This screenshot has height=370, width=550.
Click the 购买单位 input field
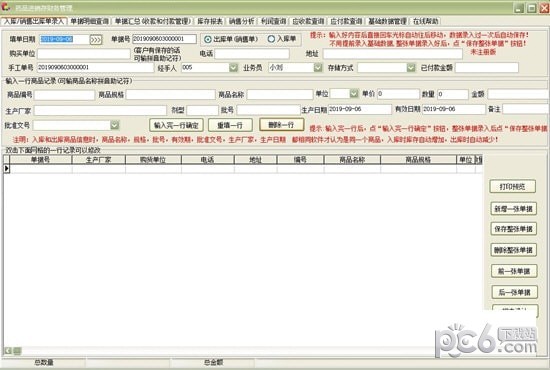[x=84, y=54]
